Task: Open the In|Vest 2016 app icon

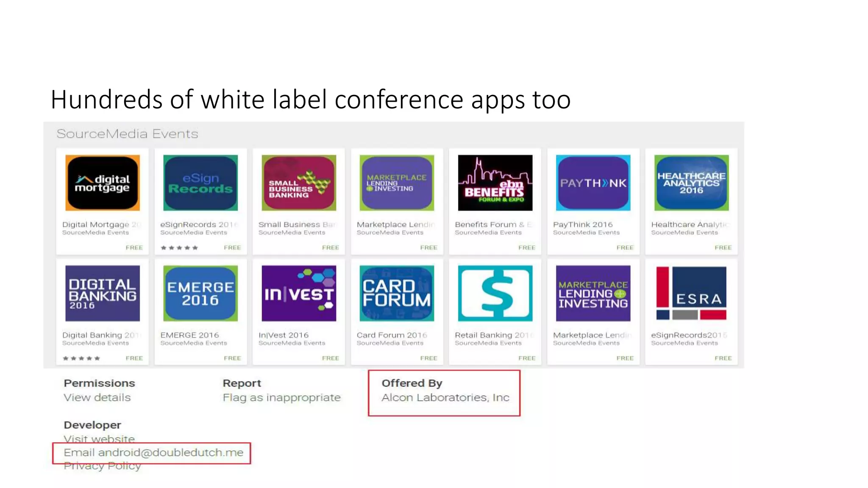Action: tap(299, 293)
